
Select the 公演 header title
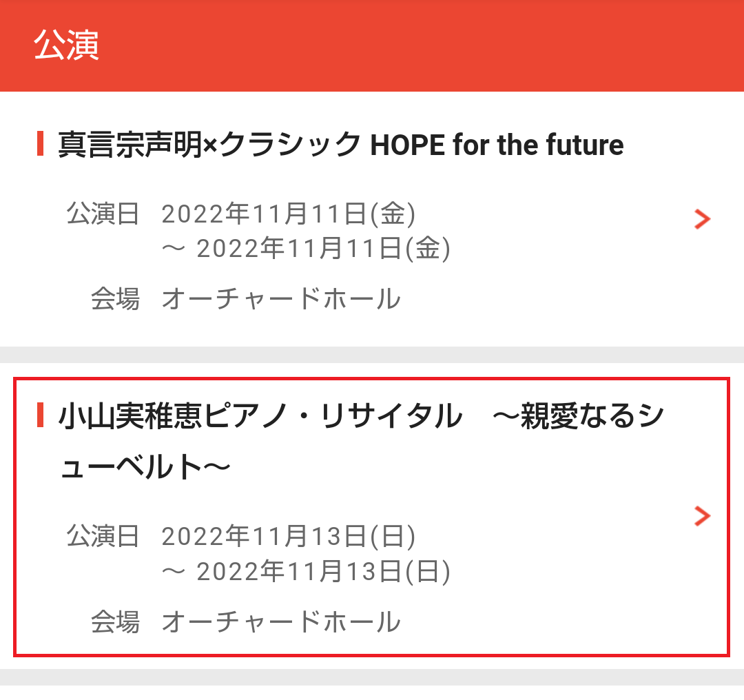[x=66, y=45]
